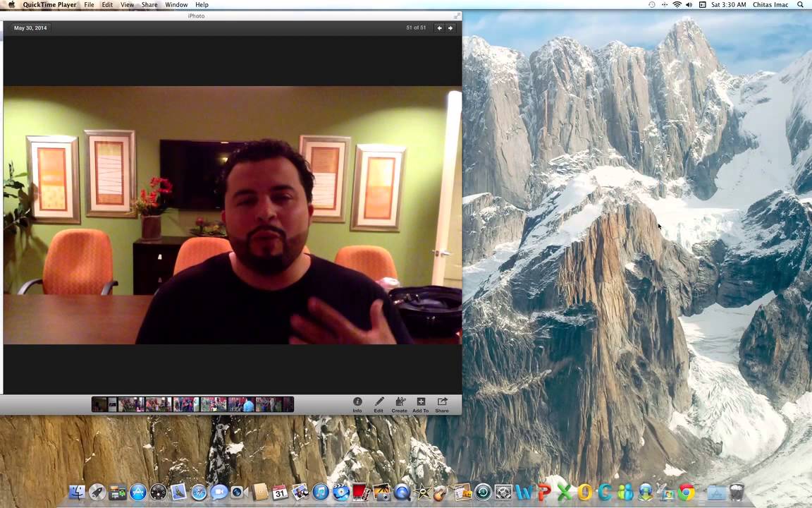Click the Time Machine menu bar icon

click(651, 5)
